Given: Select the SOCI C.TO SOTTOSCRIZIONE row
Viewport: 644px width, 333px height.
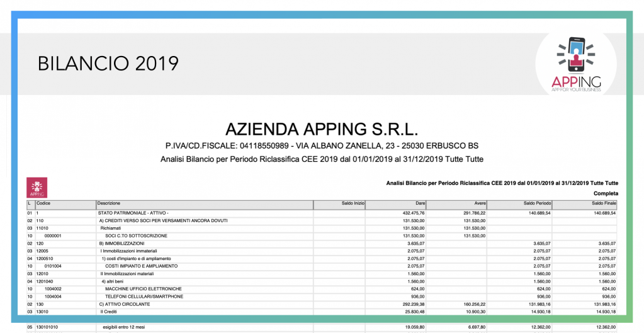Looking at the screenshot, I should pos(136,235).
